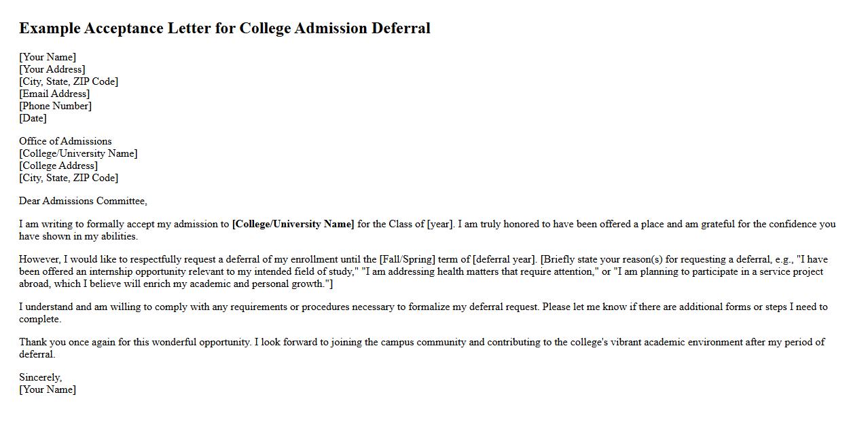Click the [Email Address] placeholder
Image resolution: width=868 pixels, height=441 pixels.
point(54,94)
